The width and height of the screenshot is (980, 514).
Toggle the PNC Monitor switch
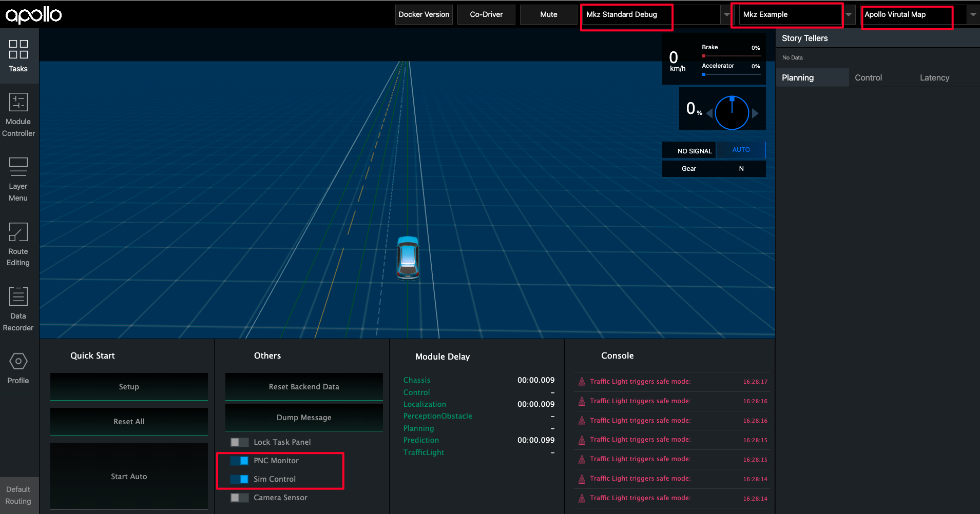point(239,461)
